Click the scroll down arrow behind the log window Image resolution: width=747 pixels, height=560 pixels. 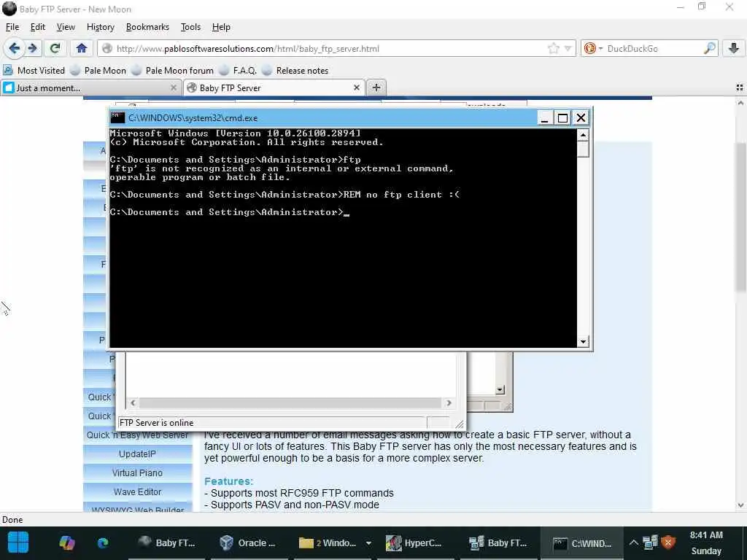pos(500,390)
